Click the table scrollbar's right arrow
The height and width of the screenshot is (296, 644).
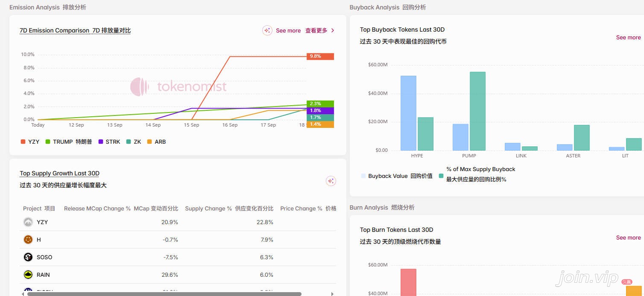pos(333,294)
